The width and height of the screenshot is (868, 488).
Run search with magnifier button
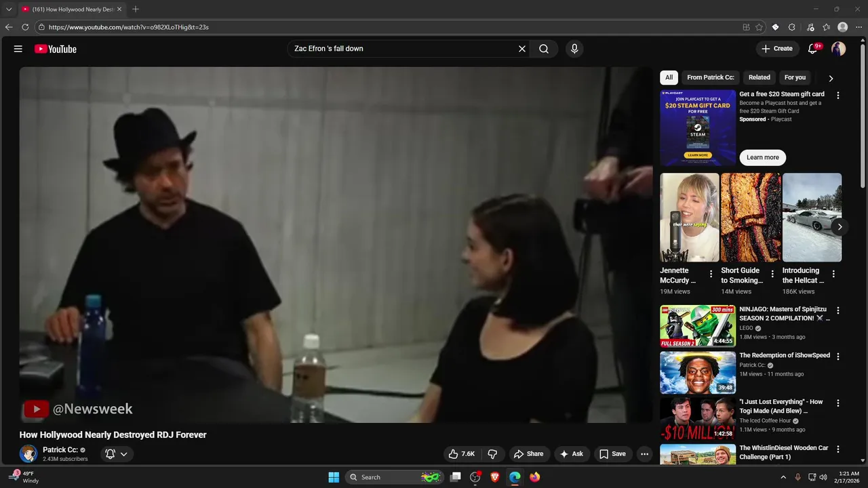(x=544, y=49)
